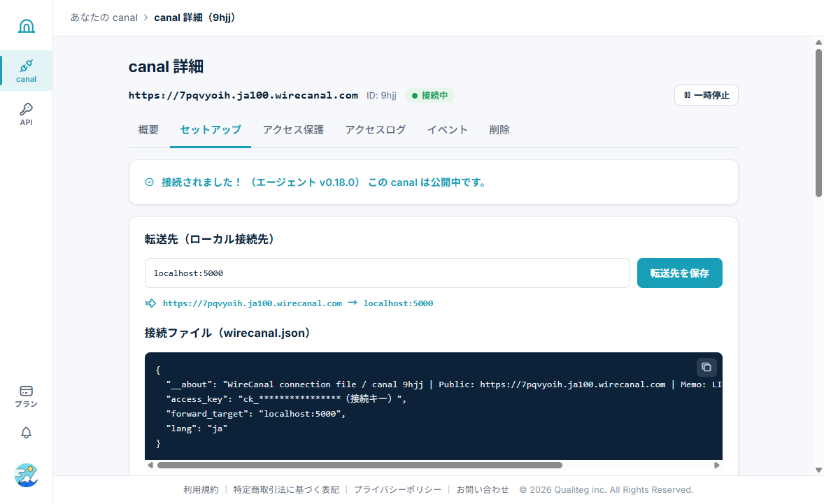The height and width of the screenshot is (504, 824).
Task: Click the "lang": "ja" JSON line
Action: (197, 429)
